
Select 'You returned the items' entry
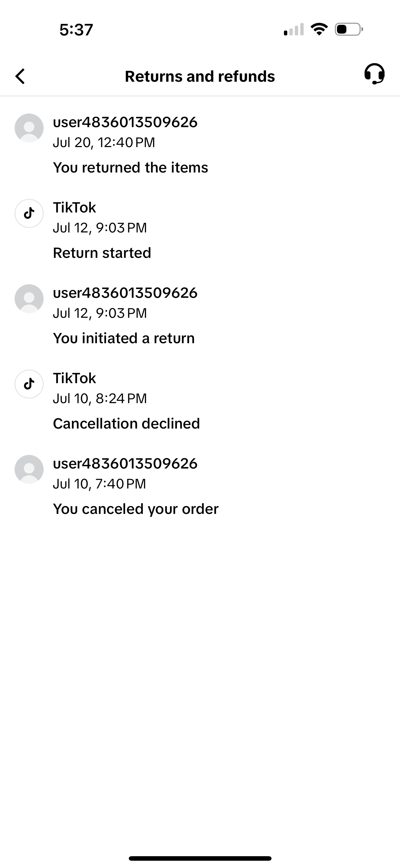[131, 167]
